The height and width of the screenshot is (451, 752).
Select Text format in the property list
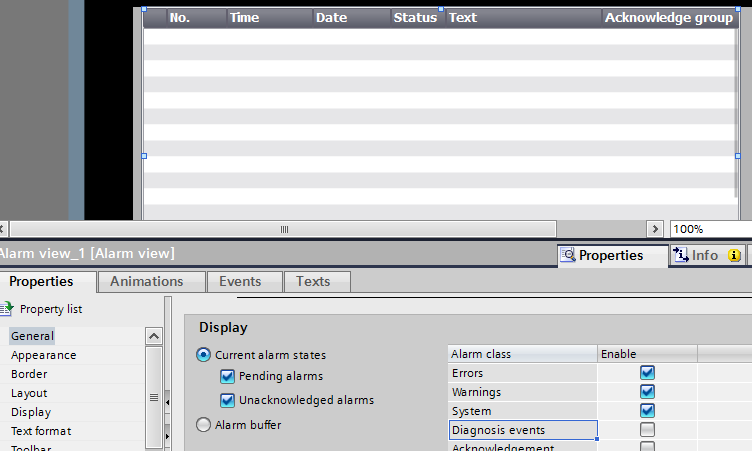coord(41,431)
